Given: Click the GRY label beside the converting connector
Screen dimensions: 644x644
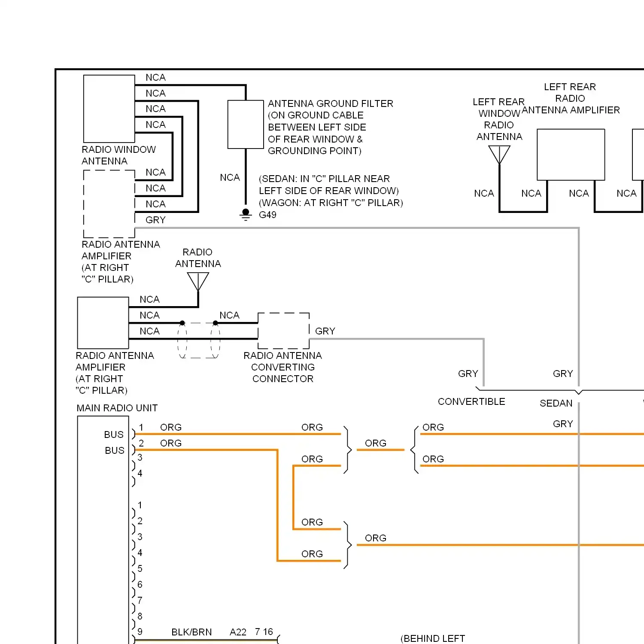Looking at the screenshot, I should pos(325,331).
